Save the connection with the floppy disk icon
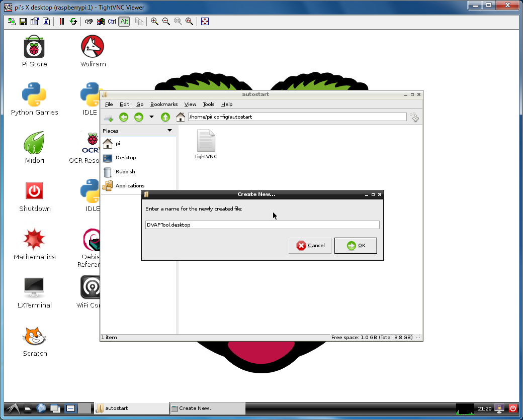Screen dimensions: 523x420 click(23, 22)
